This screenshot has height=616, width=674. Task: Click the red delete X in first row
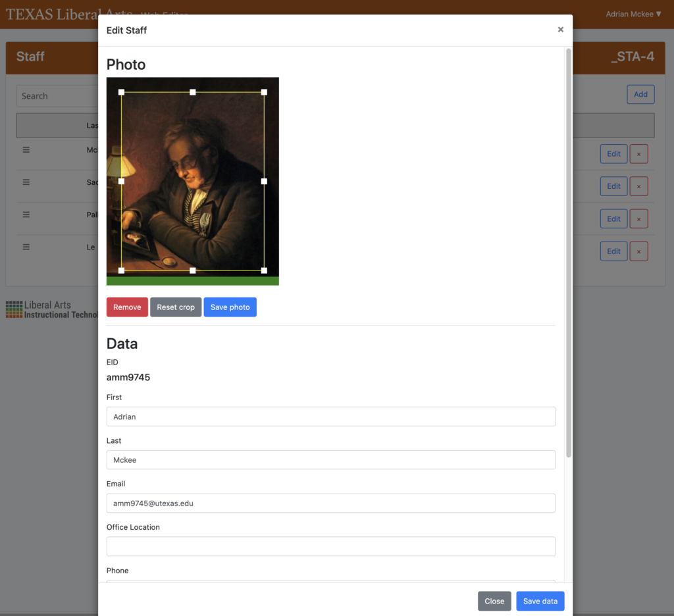click(638, 154)
